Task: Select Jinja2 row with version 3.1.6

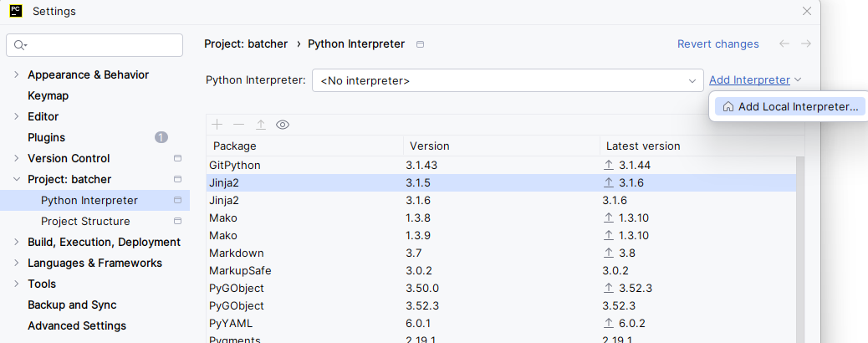Action: pos(502,201)
